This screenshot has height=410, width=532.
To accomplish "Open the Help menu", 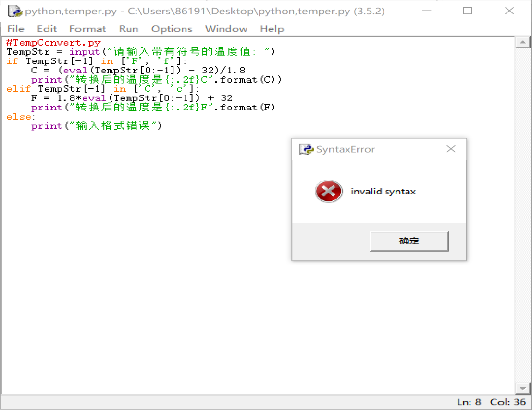I will click(272, 29).
